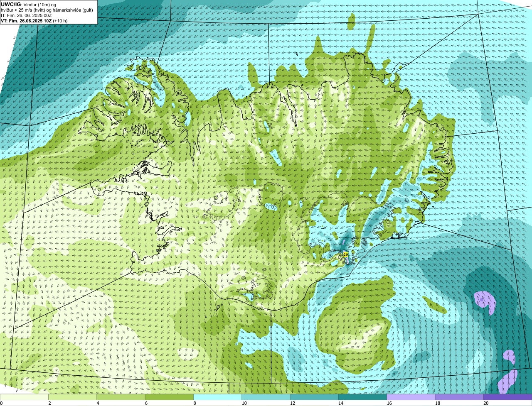The width and height of the screenshot is (532, 406).
Task: Click the 4–6 m/s green legend swatch
Action: point(121,397)
